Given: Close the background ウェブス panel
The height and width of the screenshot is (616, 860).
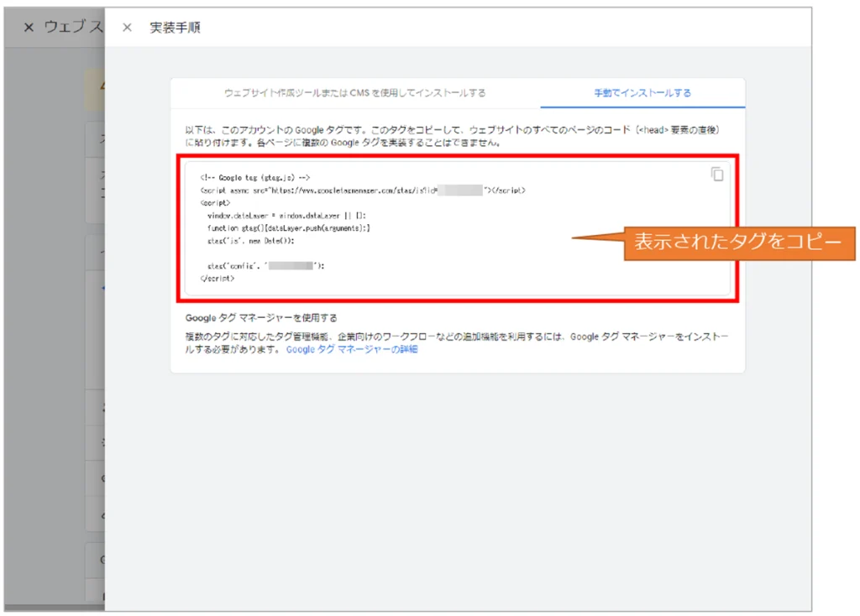Looking at the screenshot, I should click(x=29, y=28).
